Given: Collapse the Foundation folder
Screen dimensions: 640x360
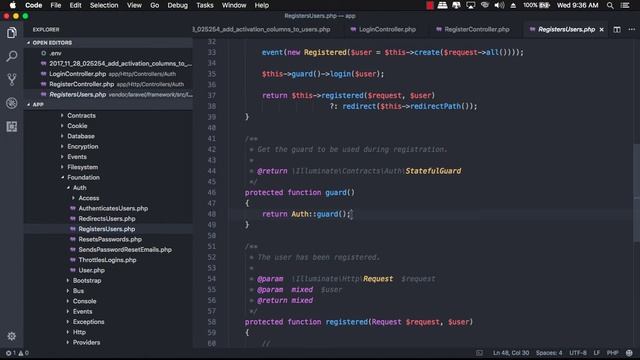Looking at the screenshot, I should [x=62, y=178].
